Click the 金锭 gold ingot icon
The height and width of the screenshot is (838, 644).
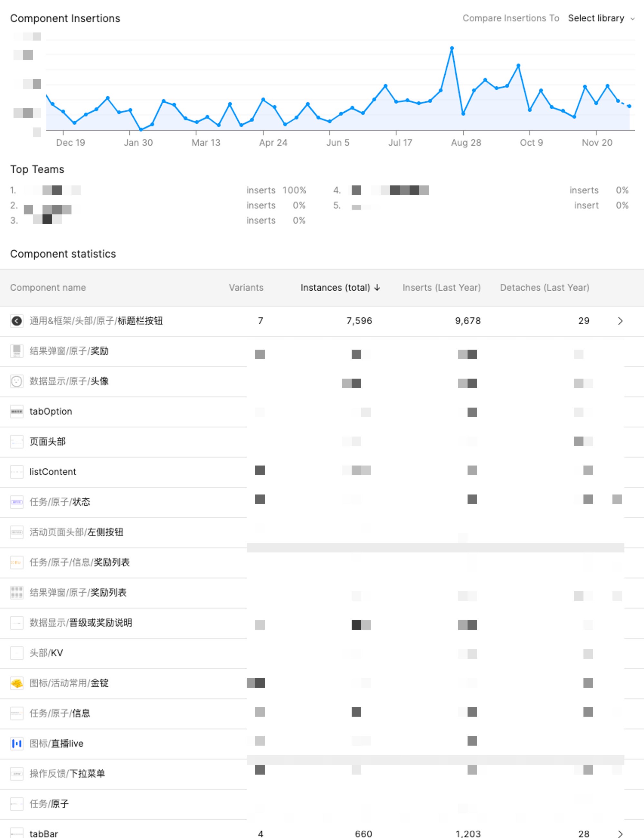click(x=16, y=683)
